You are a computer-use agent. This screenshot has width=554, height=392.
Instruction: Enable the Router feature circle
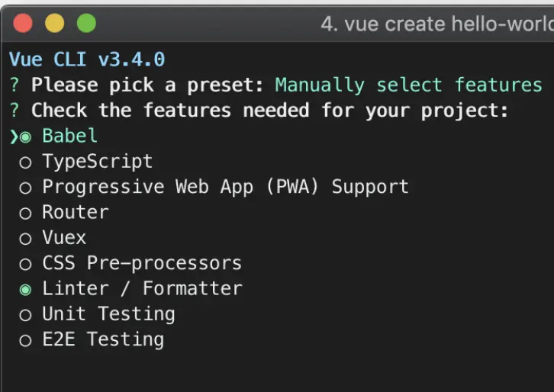point(26,213)
